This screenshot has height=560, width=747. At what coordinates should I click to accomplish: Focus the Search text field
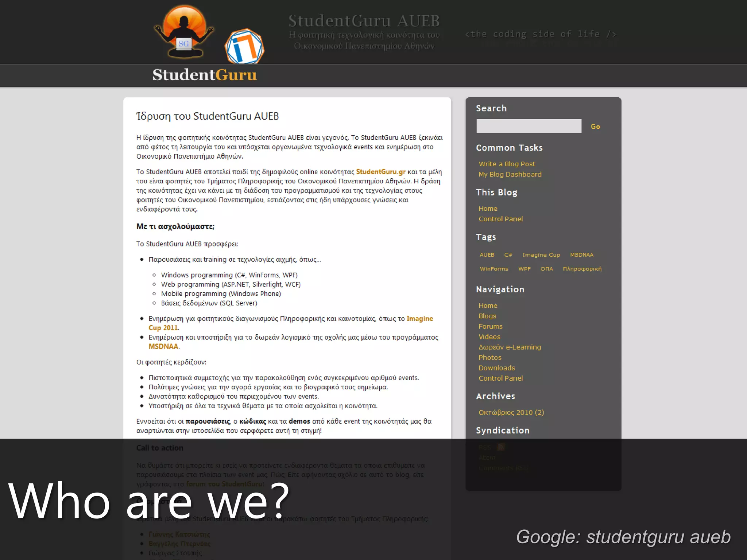pyautogui.click(x=529, y=126)
